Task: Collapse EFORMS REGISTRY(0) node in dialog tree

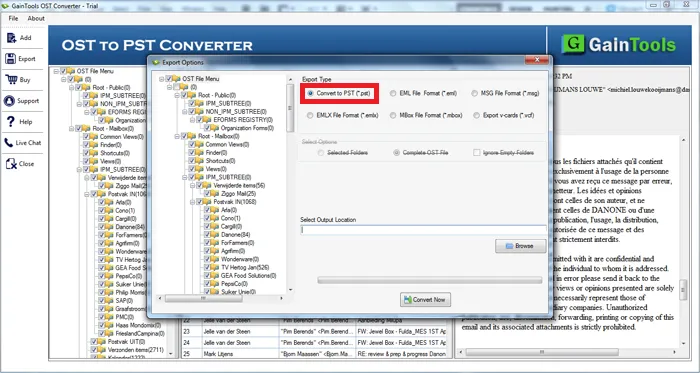Action: pos(192,120)
